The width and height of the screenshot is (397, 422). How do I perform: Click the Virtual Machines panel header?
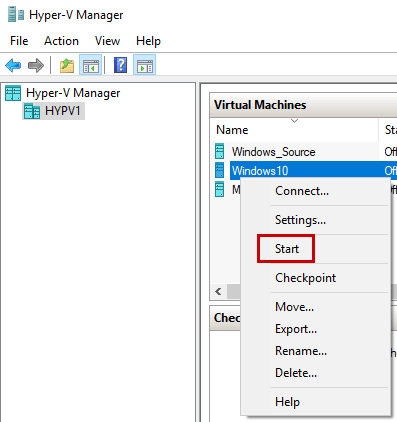[303, 105]
